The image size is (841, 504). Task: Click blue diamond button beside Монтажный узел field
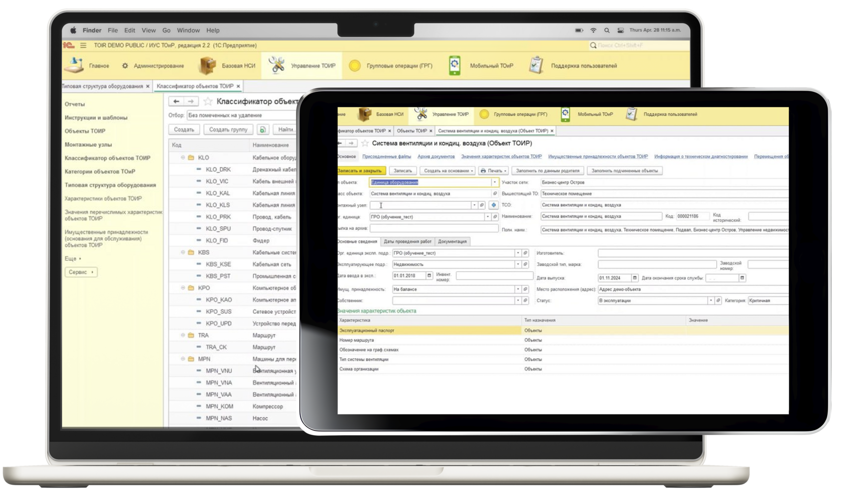click(x=494, y=205)
